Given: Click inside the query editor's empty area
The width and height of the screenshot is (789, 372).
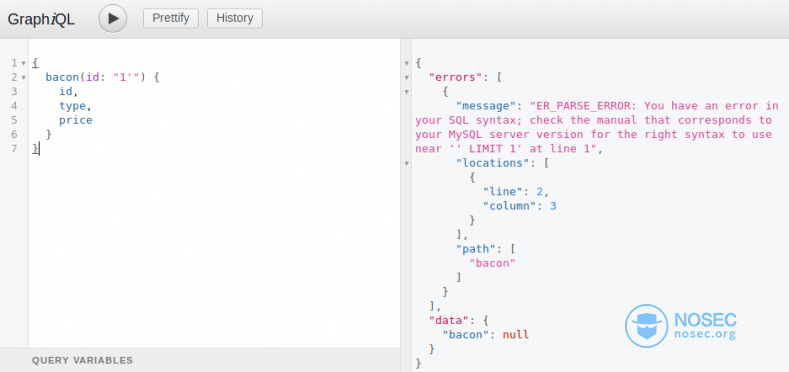Looking at the screenshot, I should tap(214, 252).
